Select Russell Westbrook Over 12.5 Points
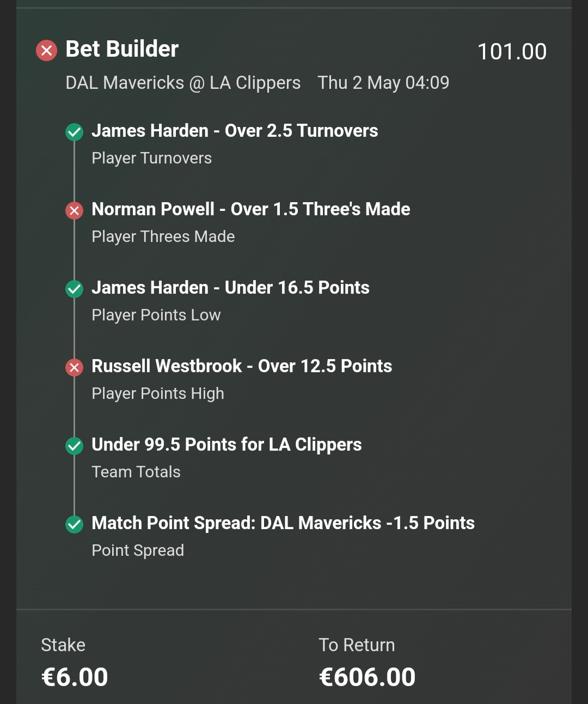This screenshot has height=704, width=588. (x=242, y=366)
